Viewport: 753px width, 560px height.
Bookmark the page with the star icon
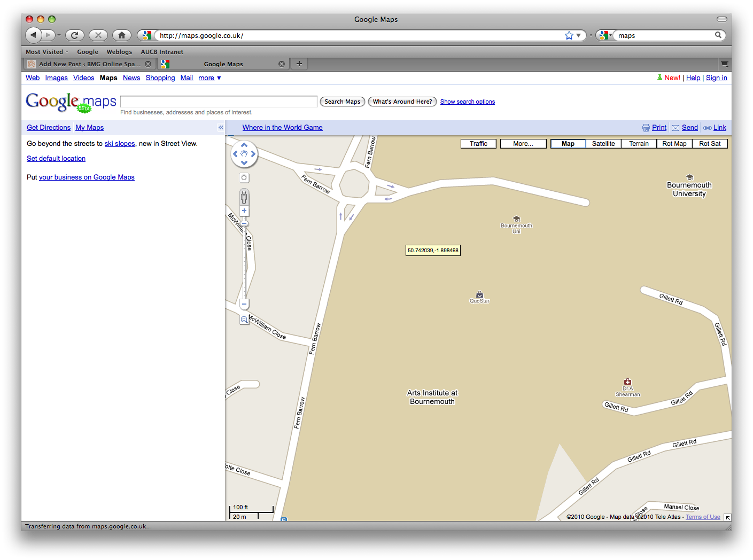569,35
